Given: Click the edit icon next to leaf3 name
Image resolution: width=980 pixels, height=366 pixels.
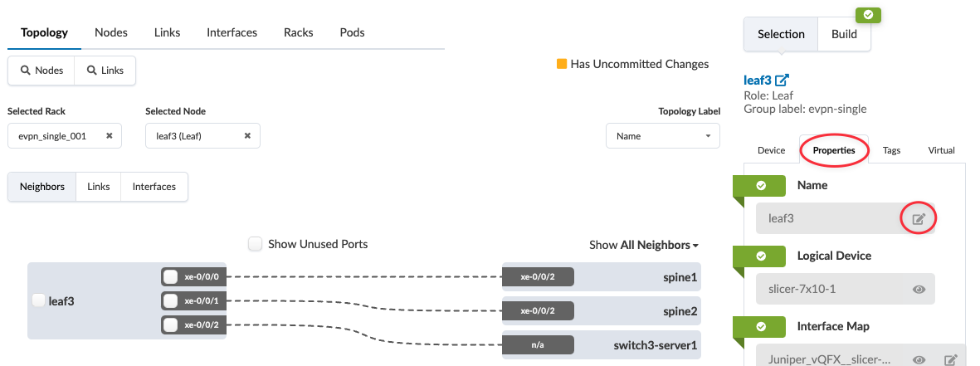Looking at the screenshot, I should (x=919, y=219).
